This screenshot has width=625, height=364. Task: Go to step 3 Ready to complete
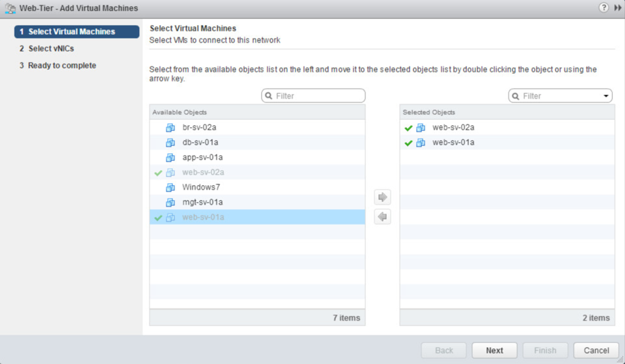pyautogui.click(x=62, y=66)
